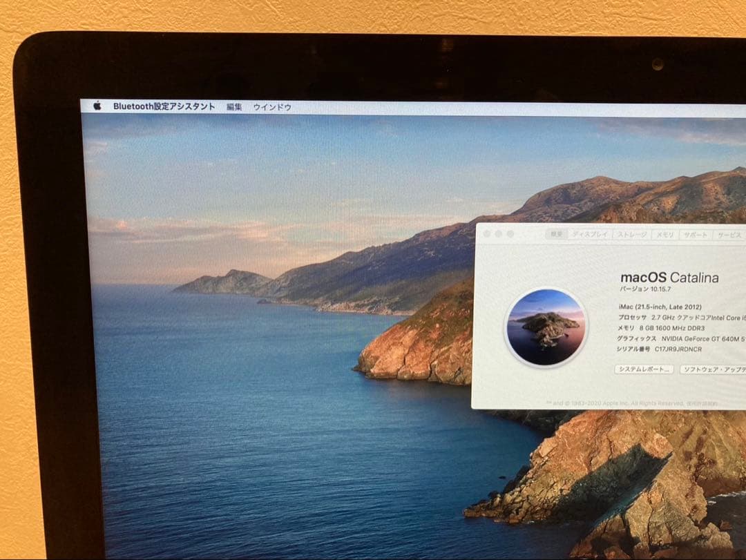746x560 pixels.
Task: Minimize the About window with yellow button
Action: pyautogui.click(x=498, y=234)
